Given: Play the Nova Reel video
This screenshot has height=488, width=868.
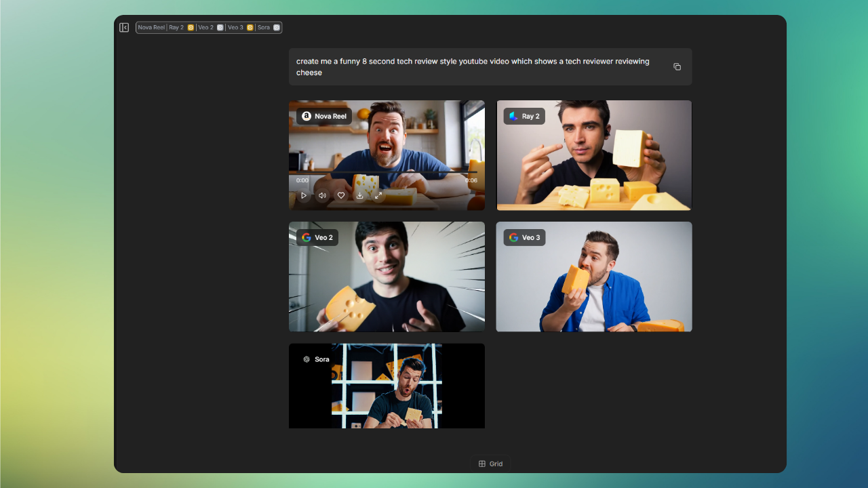Looking at the screenshot, I should (x=303, y=195).
